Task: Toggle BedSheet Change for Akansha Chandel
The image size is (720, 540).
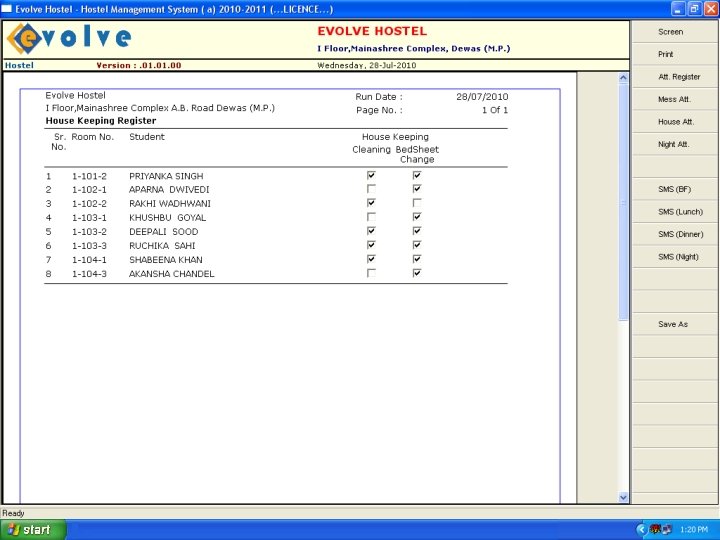Action: (416, 273)
